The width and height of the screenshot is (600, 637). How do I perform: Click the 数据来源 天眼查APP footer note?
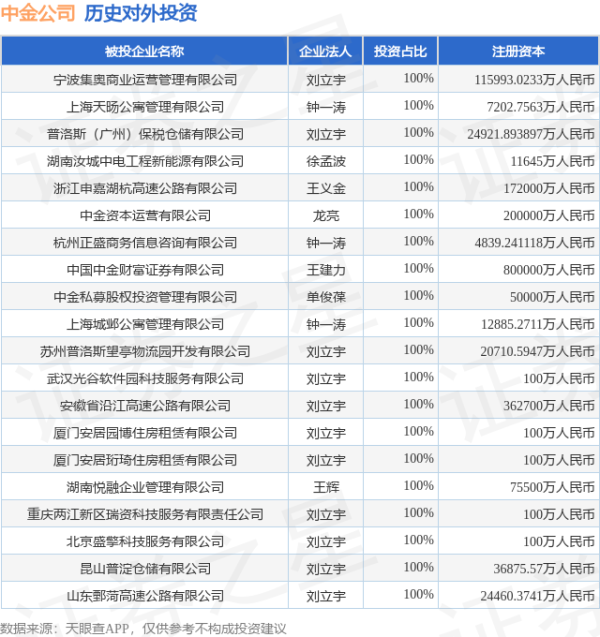coord(143,629)
